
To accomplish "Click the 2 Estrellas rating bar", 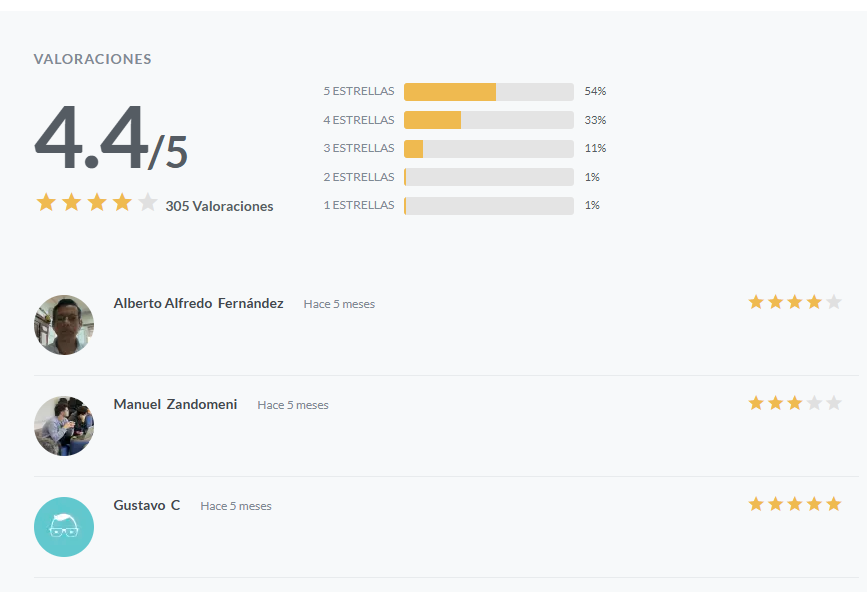I will 489,177.
